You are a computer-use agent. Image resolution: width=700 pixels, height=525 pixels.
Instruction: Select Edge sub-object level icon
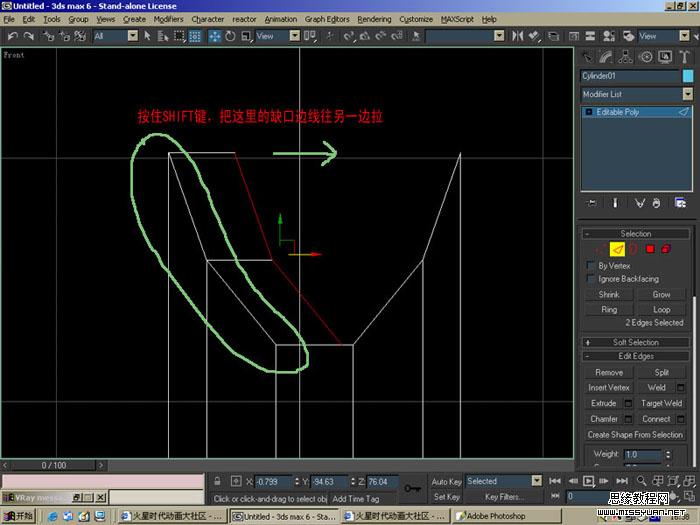point(617,249)
